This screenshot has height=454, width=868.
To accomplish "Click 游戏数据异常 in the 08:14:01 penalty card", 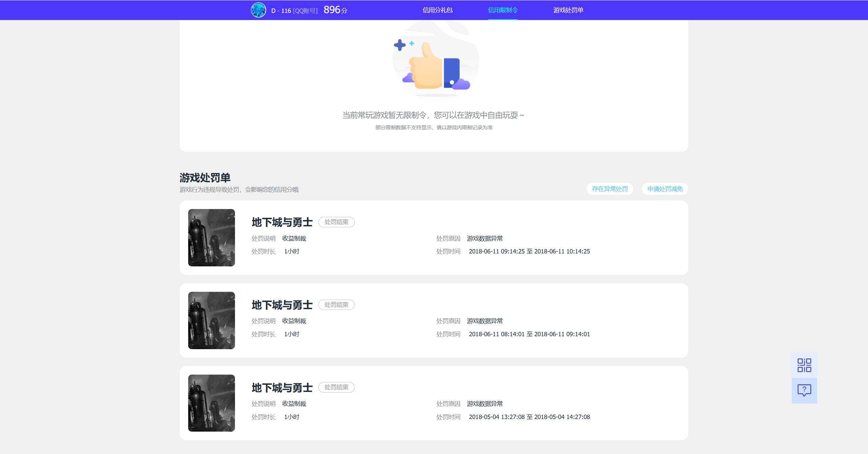I will pos(485,321).
